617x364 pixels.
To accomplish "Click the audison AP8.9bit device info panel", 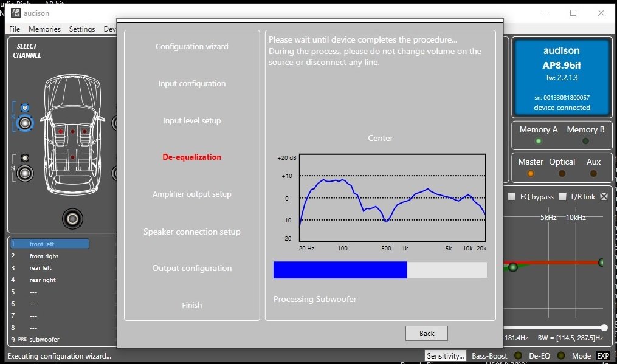I will coord(562,78).
